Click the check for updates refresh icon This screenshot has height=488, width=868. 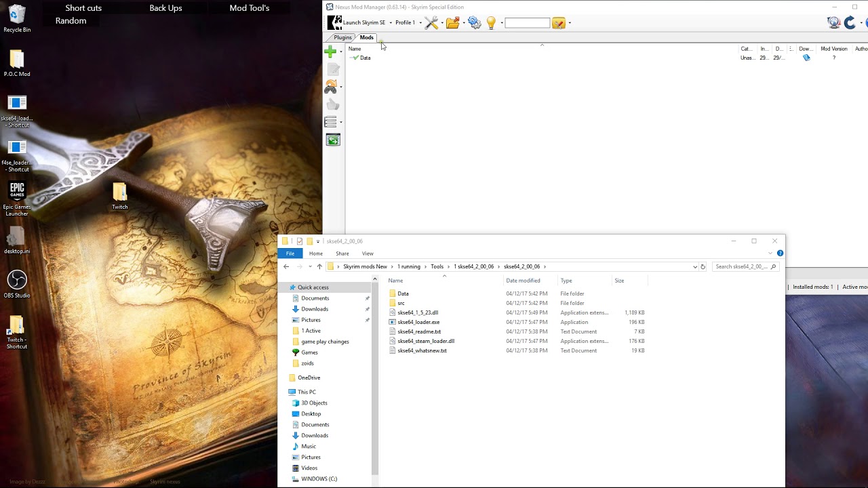tap(850, 22)
